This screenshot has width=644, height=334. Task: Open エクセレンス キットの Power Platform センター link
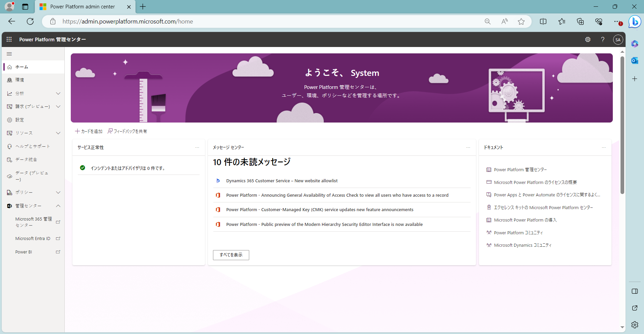[543, 207]
